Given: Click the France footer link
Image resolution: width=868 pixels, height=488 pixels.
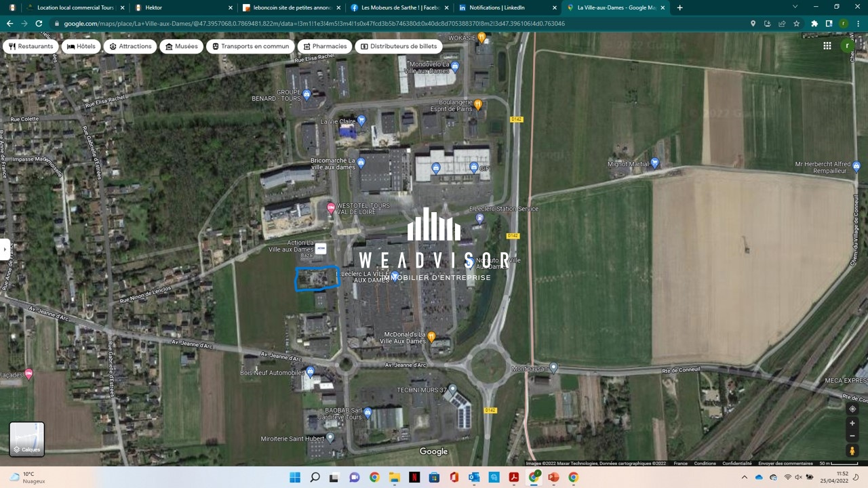Looking at the screenshot, I should (680, 464).
